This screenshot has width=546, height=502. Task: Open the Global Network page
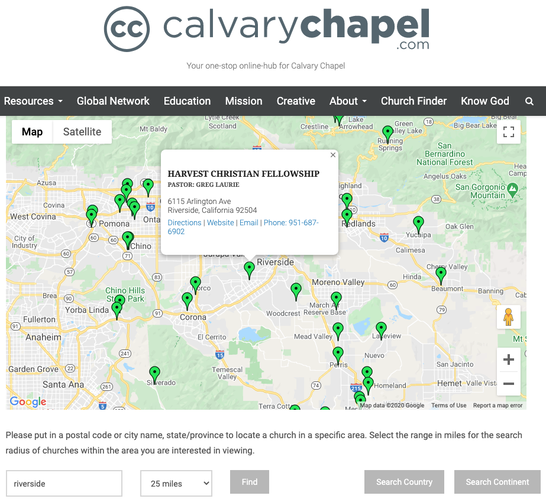113,101
